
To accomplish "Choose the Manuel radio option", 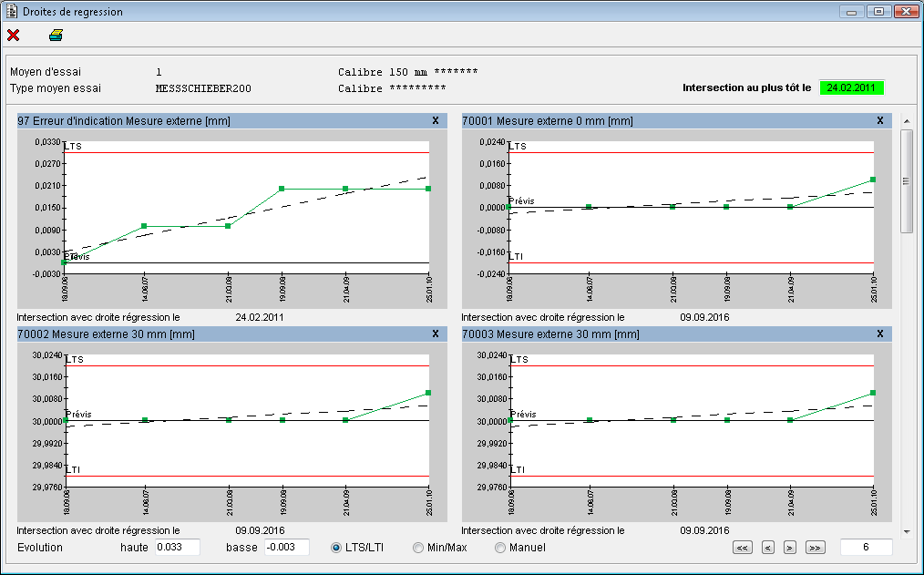I will click(x=500, y=548).
